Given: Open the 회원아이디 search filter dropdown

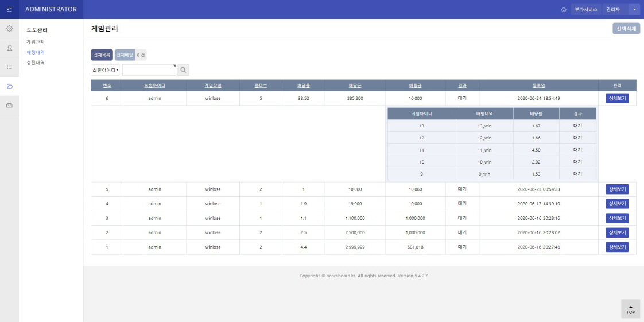Looking at the screenshot, I should (x=105, y=70).
